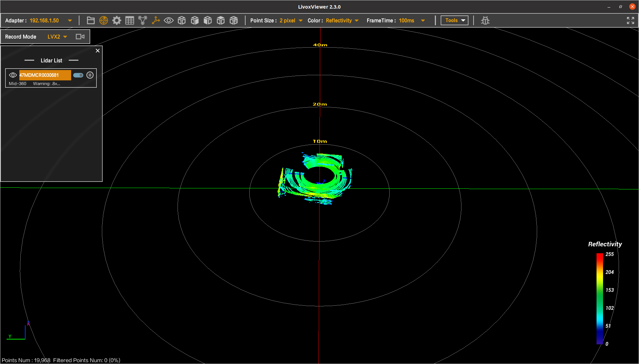Click the orange radar device manager icon
639x364 pixels.
pyautogui.click(x=104, y=20)
